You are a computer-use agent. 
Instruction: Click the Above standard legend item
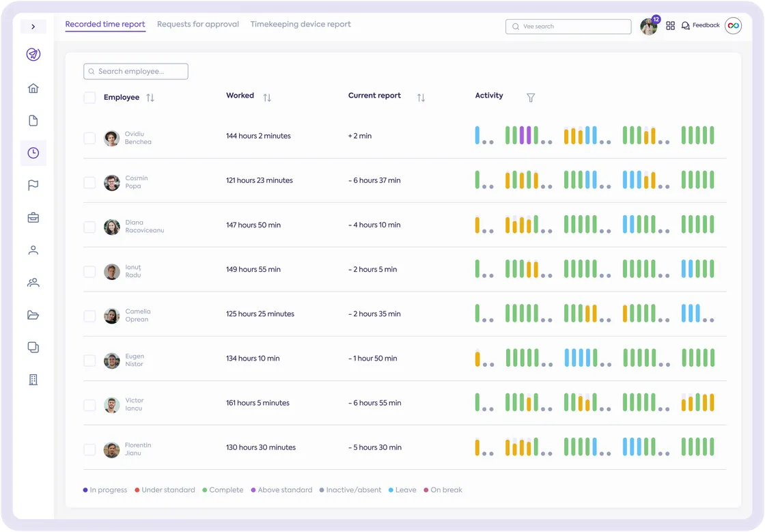tap(281, 490)
